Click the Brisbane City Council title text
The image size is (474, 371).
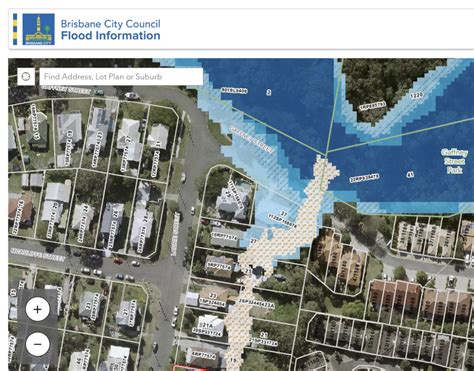(x=110, y=24)
